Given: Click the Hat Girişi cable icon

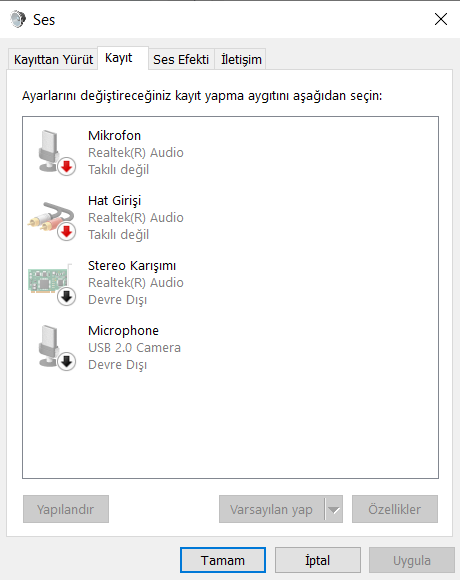Looking at the screenshot, I should point(51,217).
